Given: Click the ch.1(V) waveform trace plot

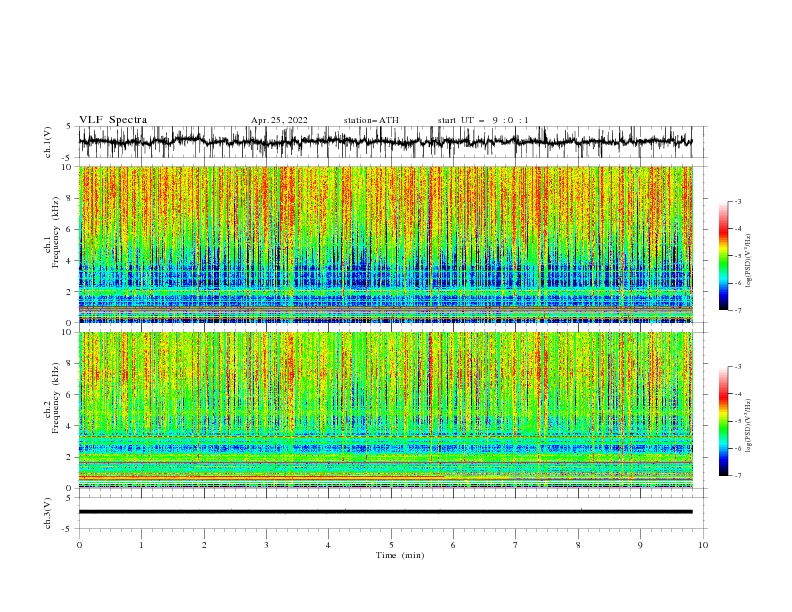Looking at the screenshot, I should (385, 142).
